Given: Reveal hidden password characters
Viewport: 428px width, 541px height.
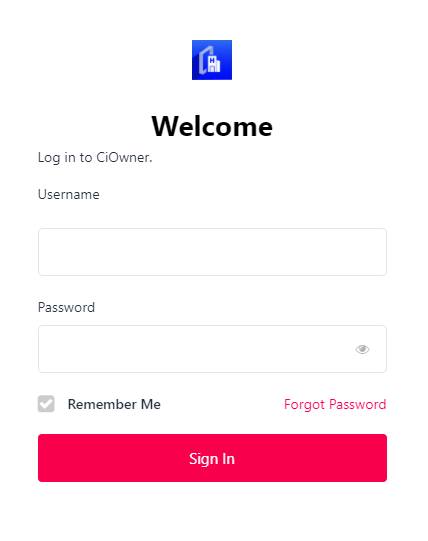Looking at the screenshot, I should click(362, 349).
